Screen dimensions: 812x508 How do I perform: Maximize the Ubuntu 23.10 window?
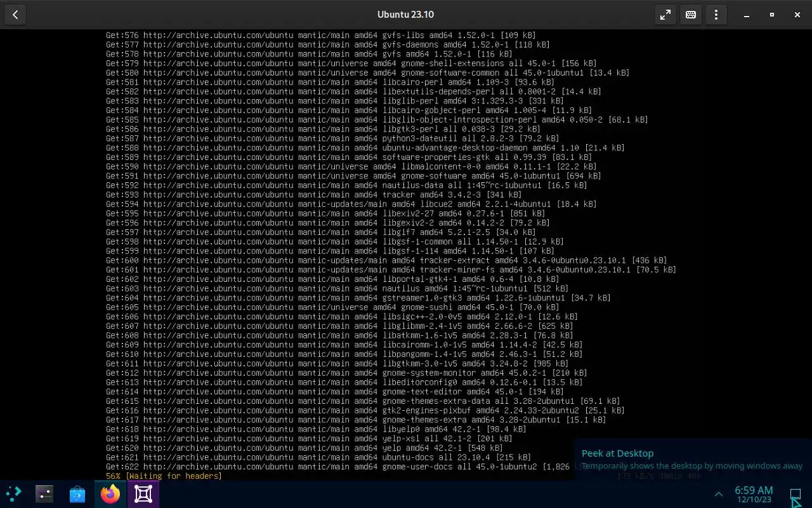pos(772,15)
